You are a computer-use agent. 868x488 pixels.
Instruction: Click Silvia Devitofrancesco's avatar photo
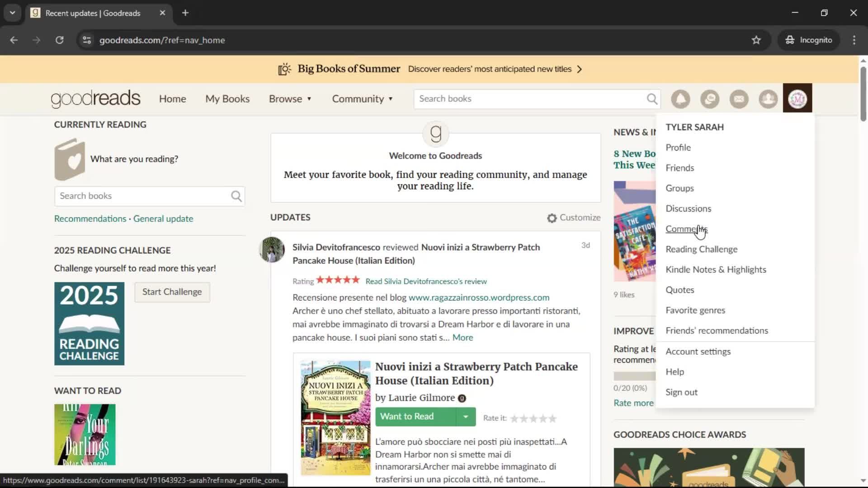pos(272,249)
